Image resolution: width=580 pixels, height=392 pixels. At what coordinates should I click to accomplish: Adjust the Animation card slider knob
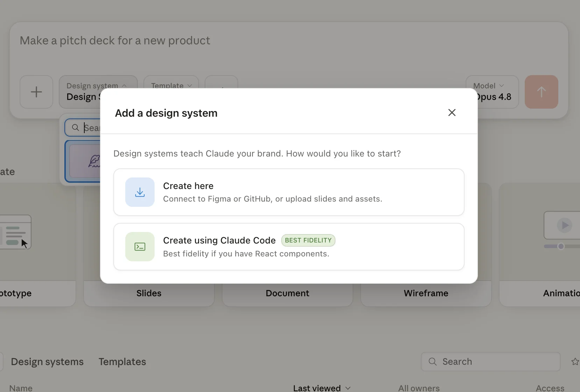(x=561, y=246)
